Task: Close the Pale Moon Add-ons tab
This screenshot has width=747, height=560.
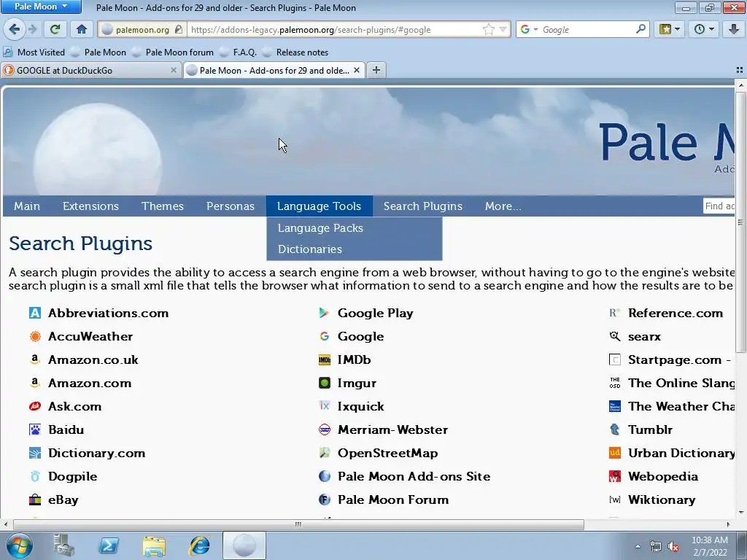Action: pyautogui.click(x=356, y=70)
